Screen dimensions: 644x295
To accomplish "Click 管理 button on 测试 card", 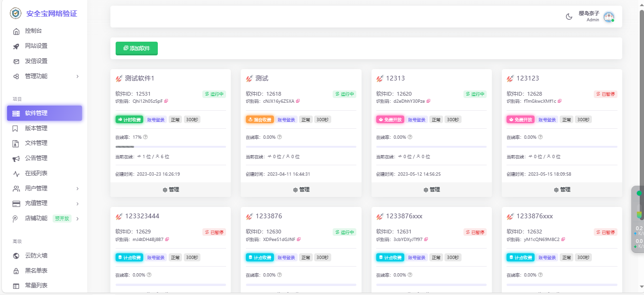I will coord(301,189).
